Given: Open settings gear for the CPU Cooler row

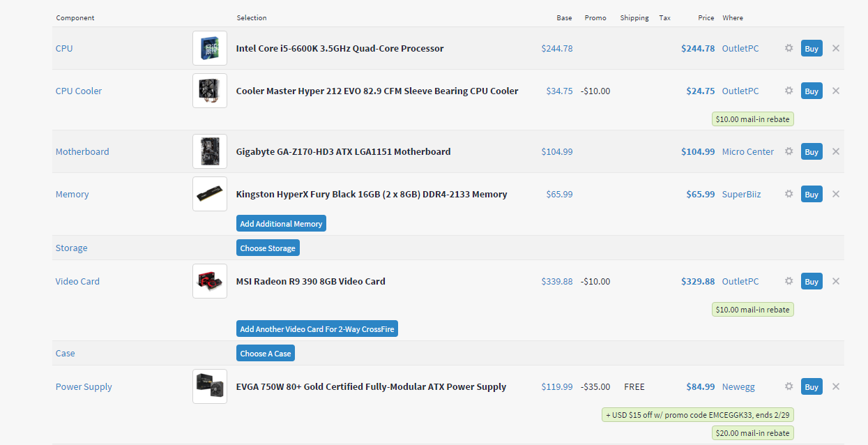Looking at the screenshot, I should click(789, 91).
